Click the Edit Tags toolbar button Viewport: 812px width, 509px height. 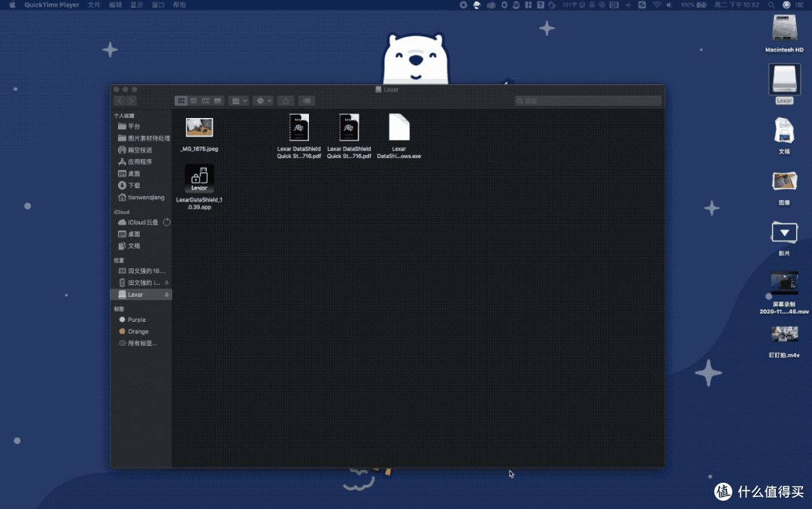307,101
